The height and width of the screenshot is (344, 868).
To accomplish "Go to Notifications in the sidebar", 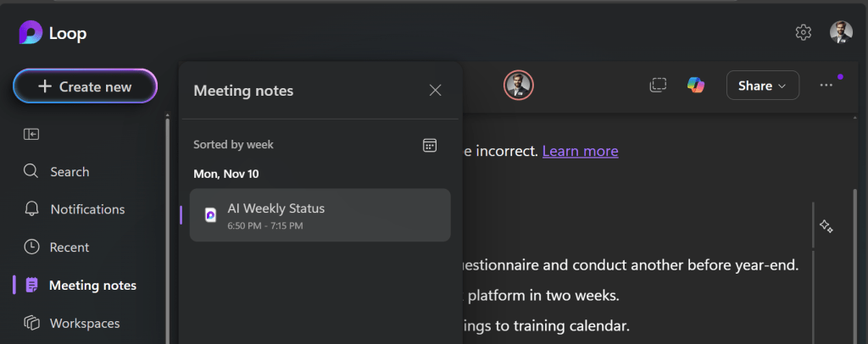I will [86, 209].
